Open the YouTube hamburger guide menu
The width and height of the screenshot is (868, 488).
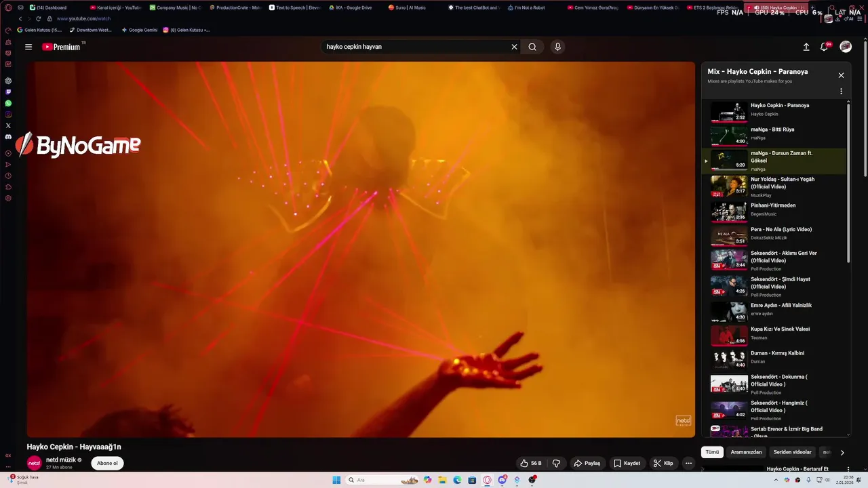click(x=28, y=47)
